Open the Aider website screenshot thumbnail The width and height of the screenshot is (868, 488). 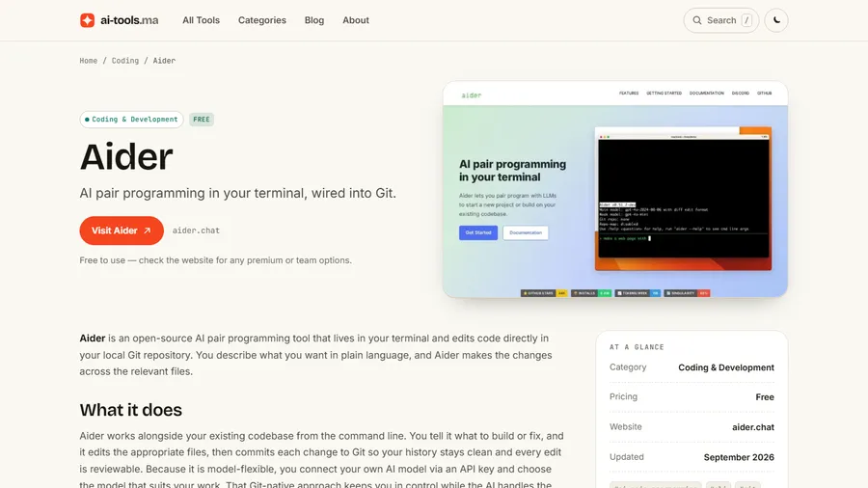[x=615, y=189]
